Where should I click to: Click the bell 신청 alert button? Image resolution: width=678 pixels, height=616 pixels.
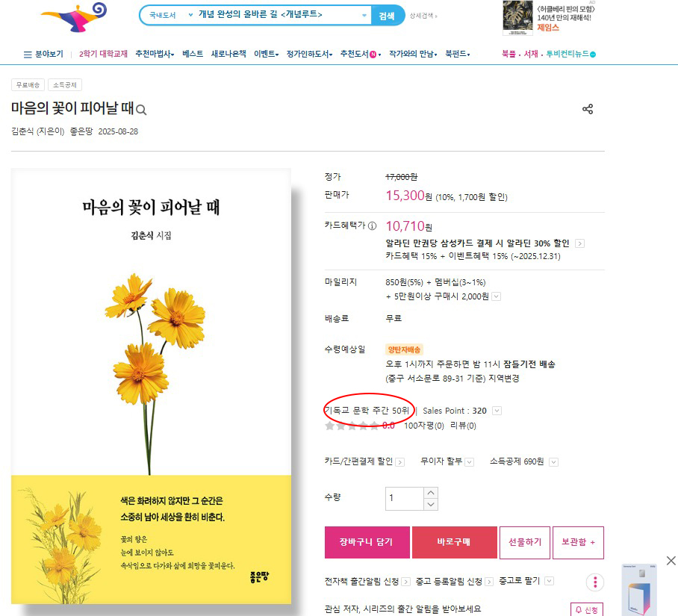587,609
